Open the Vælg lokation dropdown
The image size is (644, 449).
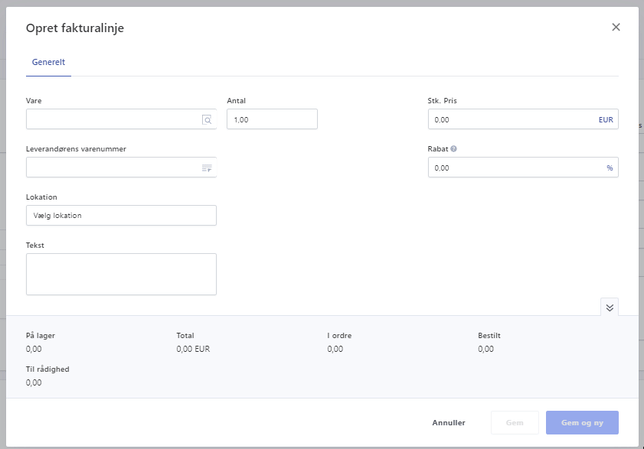[121, 216]
